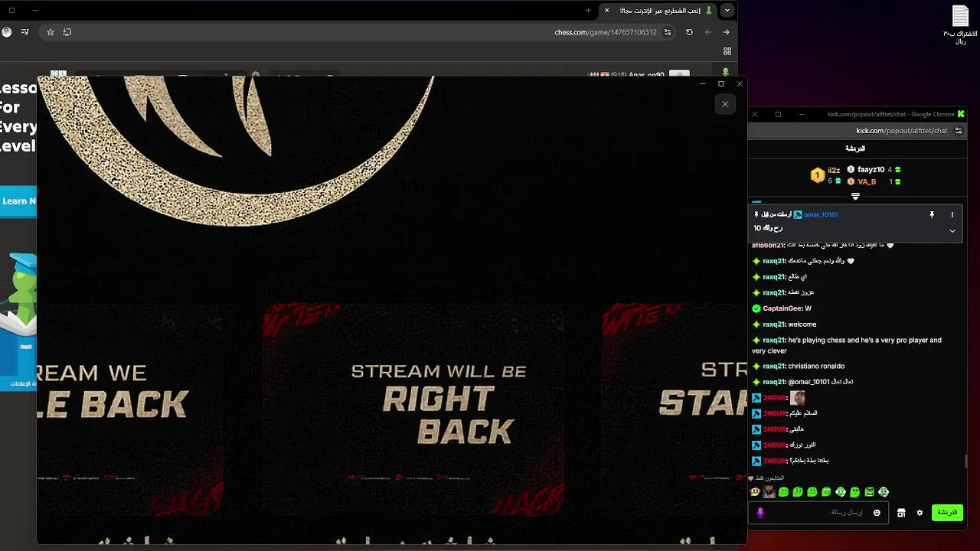Click the kick.com popout chat address
Viewport: 980px width, 551px height.
(901, 131)
